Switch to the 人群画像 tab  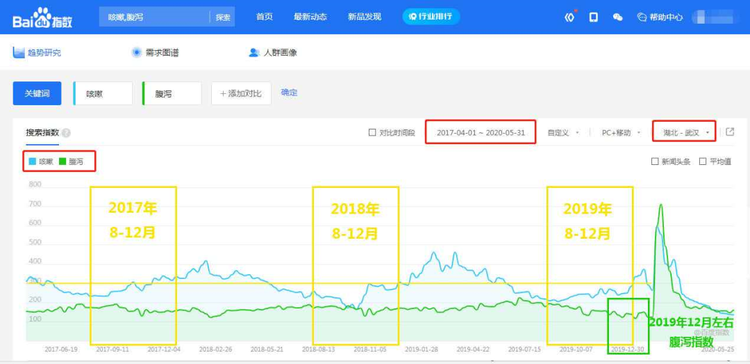coord(273,53)
